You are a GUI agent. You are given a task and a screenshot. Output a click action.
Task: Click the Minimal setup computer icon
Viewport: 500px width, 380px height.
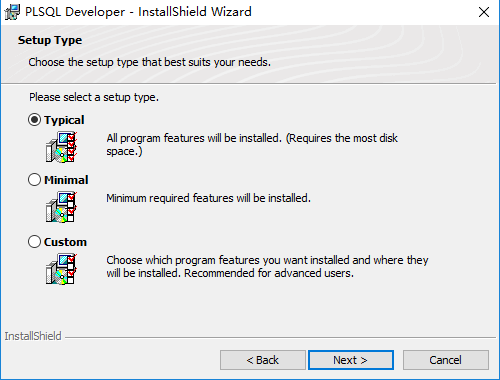point(61,207)
